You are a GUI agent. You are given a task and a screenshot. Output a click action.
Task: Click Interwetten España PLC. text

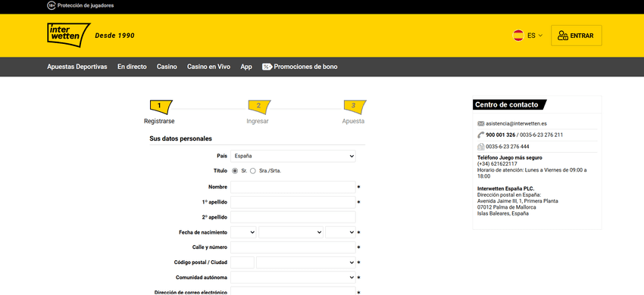click(x=505, y=189)
